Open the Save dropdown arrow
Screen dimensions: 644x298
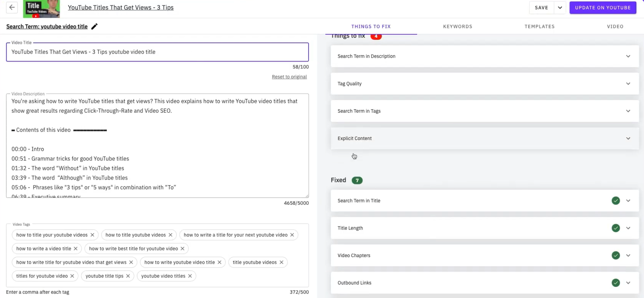click(560, 8)
